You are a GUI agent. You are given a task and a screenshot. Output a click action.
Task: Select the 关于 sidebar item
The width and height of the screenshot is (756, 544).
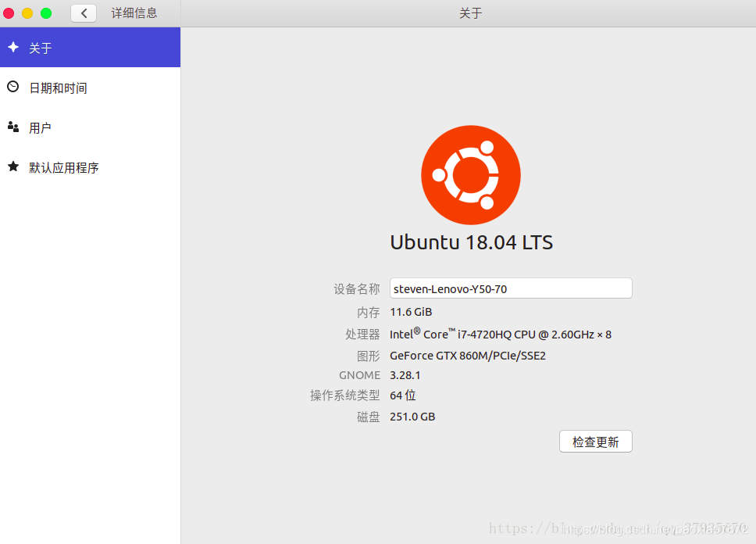coord(90,48)
